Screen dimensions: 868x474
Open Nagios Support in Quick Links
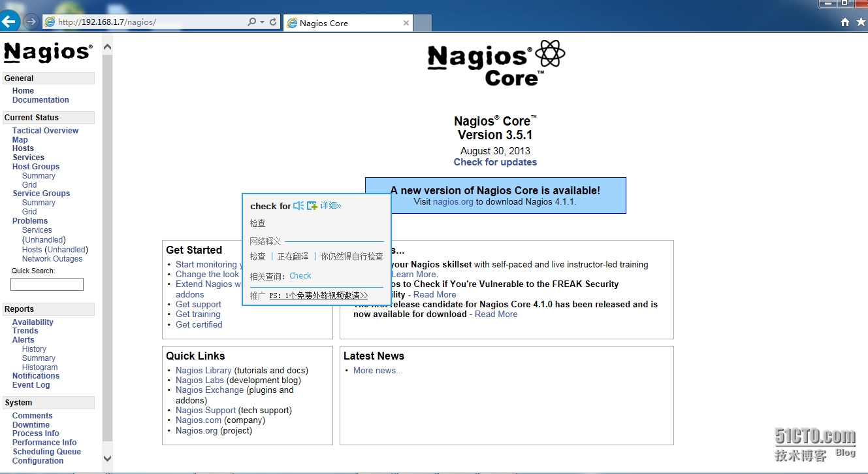(206, 411)
